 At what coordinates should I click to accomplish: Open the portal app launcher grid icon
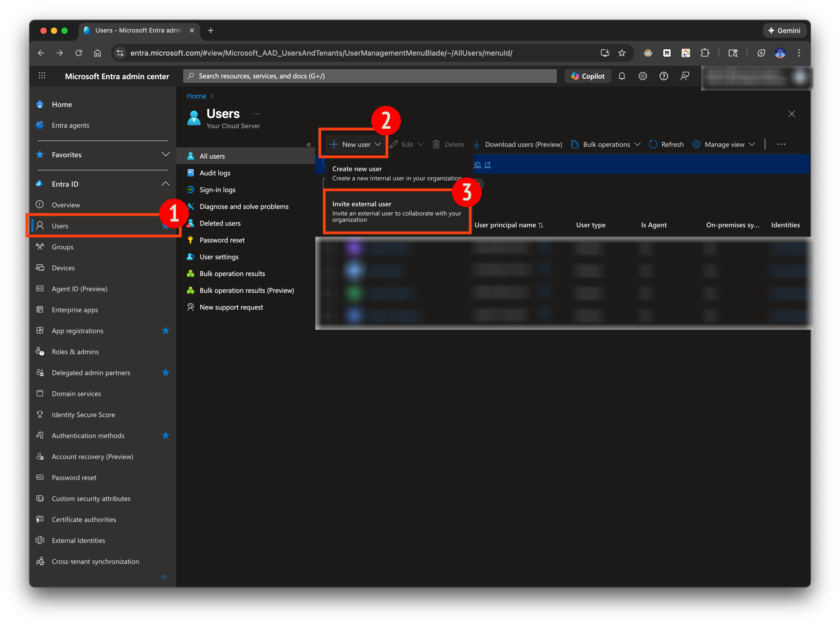(42, 76)
